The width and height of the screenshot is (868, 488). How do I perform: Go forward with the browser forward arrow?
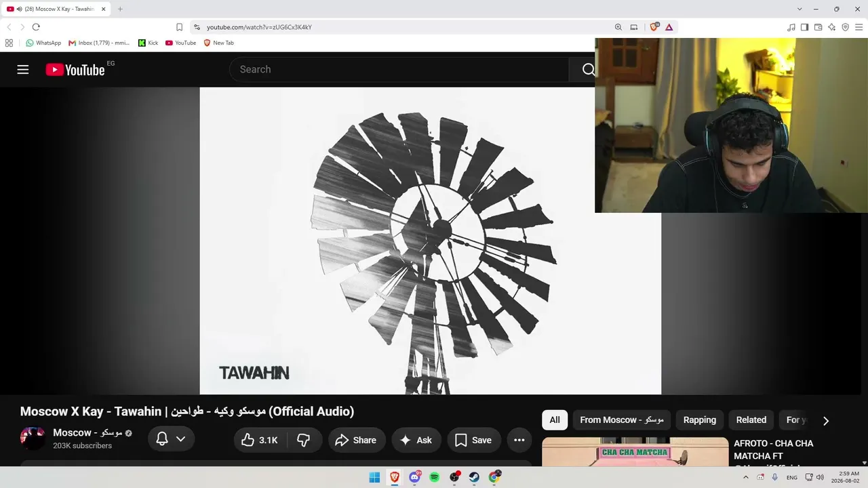tap(22, 27)
